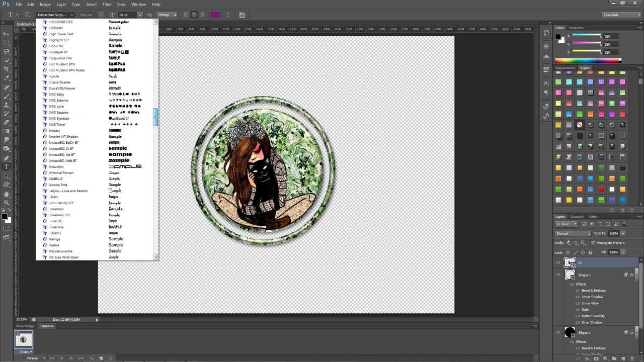Hide the Ellipse 1 layer
Image resolution: width=644 pixels, height=362 pixels.
pyautogui.click(x=558, y=332)
